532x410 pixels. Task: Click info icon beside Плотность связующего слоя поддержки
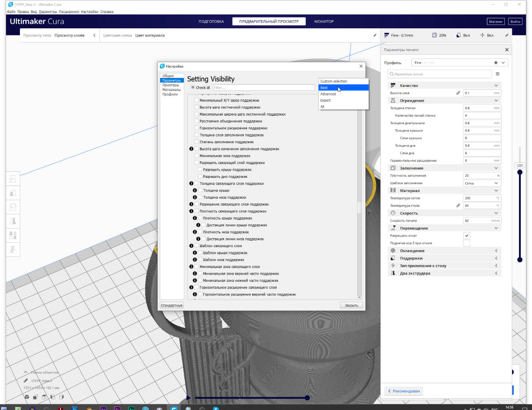191,211
